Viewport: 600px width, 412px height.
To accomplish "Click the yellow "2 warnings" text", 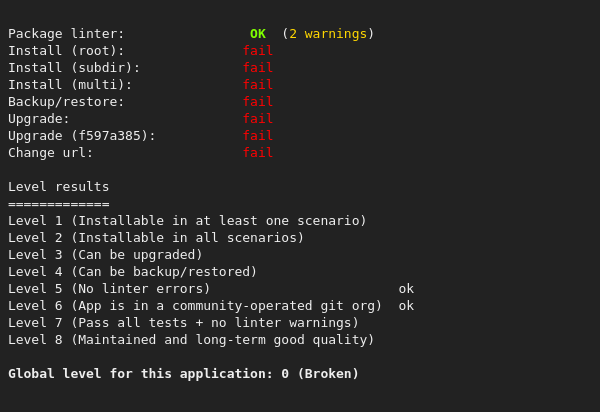I will coord(328,34).
